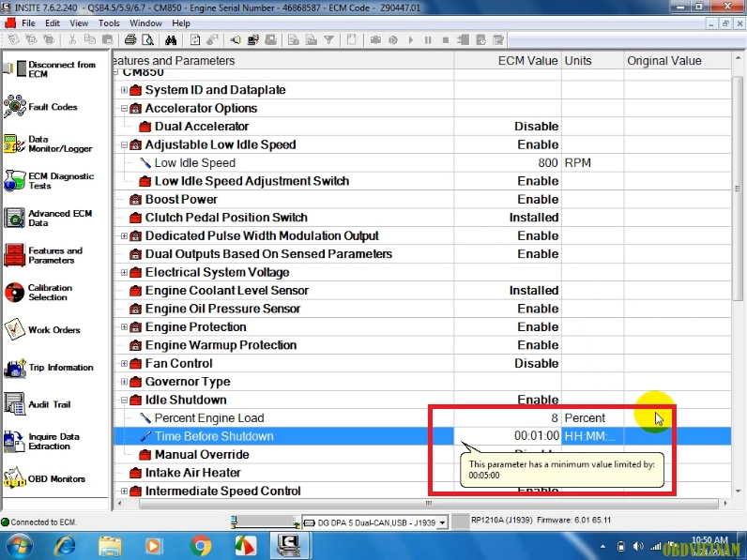The width and height of the screenshot is (747, 560).
Task: Expand the Engine Protection node
Action: coord(125,327)
